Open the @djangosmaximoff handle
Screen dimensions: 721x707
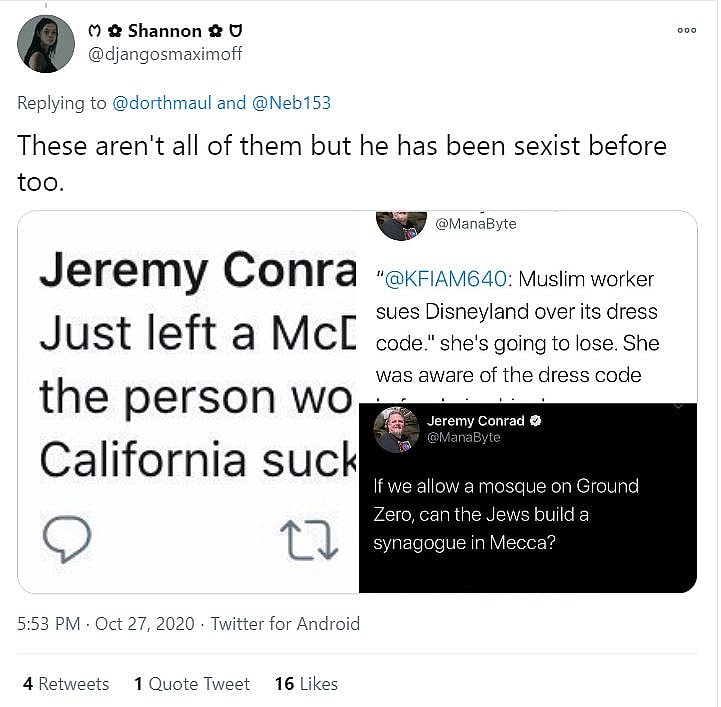[x=166, y=54]
